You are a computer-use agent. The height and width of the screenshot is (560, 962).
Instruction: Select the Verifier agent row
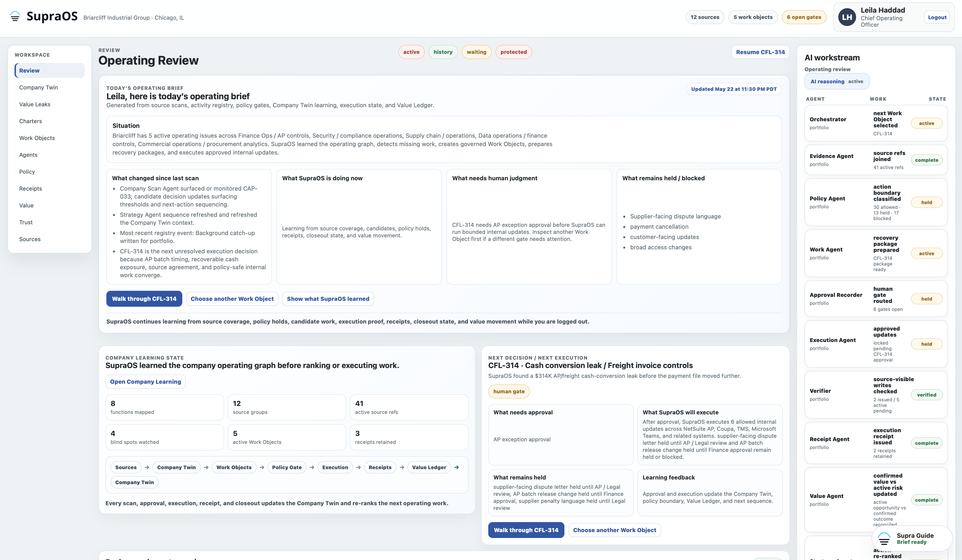click(x=876, y=395)
